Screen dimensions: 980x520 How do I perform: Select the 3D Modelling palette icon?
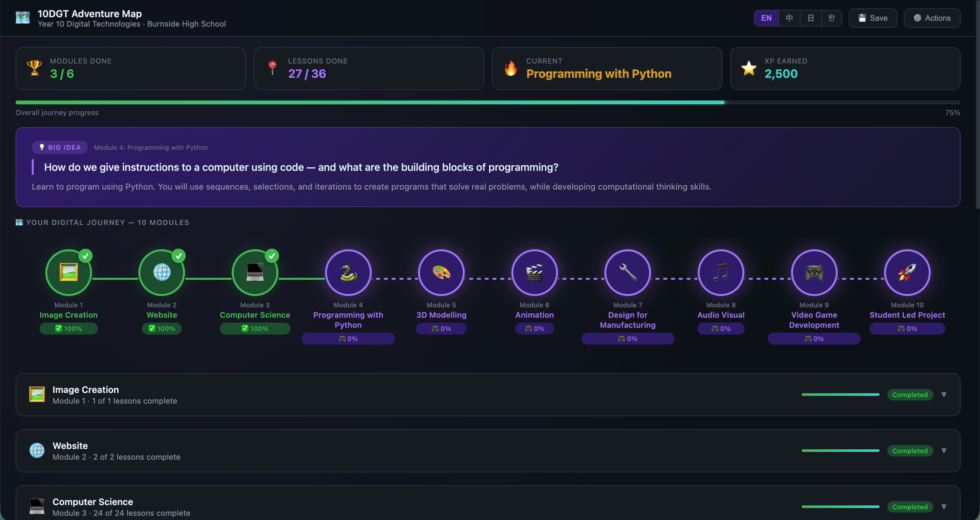click(441, 273)
